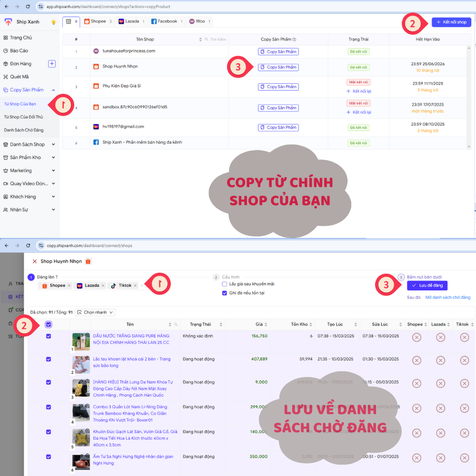Viewport: 476px width, 476px height.
Task: Click the Tìm Kiếm search in header
Action: click(215, 40)
